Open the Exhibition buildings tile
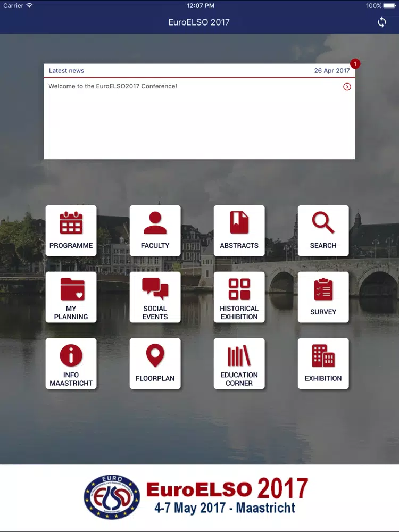Viewport: 399px width, 532px height. tap(323, 364)
